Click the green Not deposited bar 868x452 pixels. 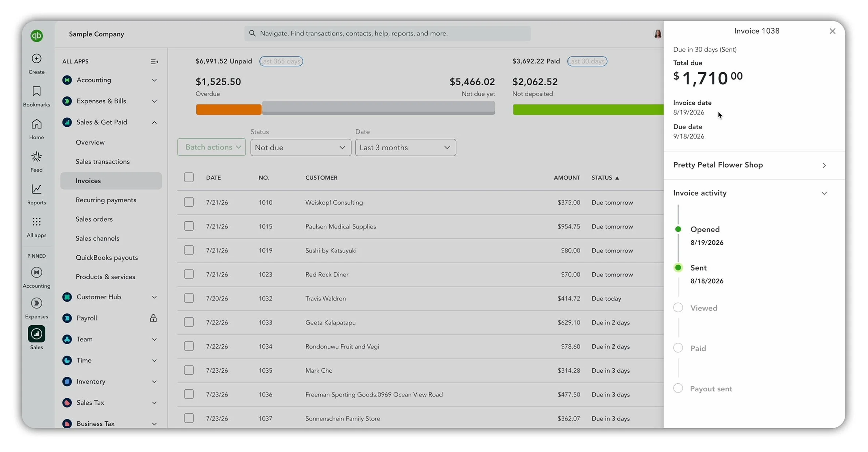(588, 110)
